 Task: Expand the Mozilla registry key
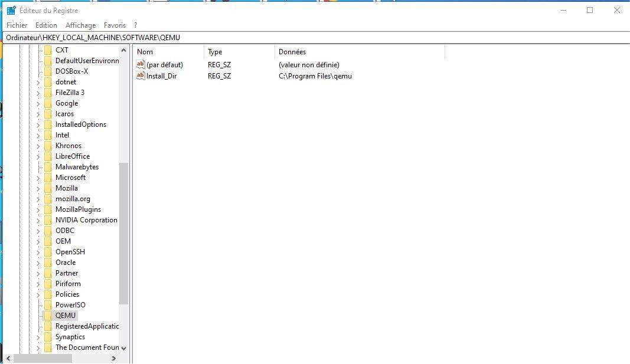38,188
